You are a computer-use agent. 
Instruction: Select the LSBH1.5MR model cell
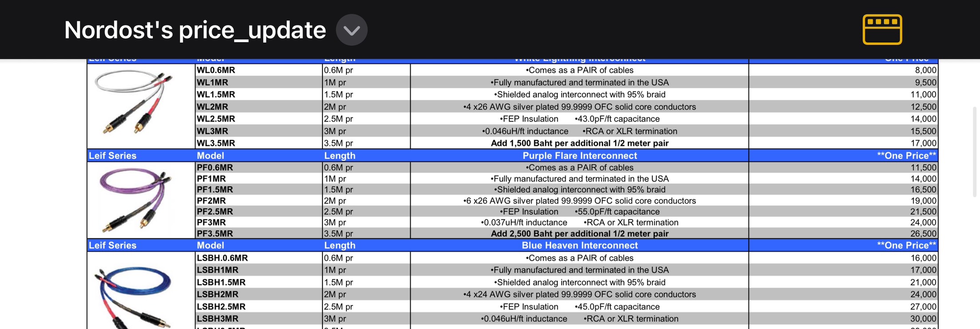pyautogui.click(x=258, y=282)
